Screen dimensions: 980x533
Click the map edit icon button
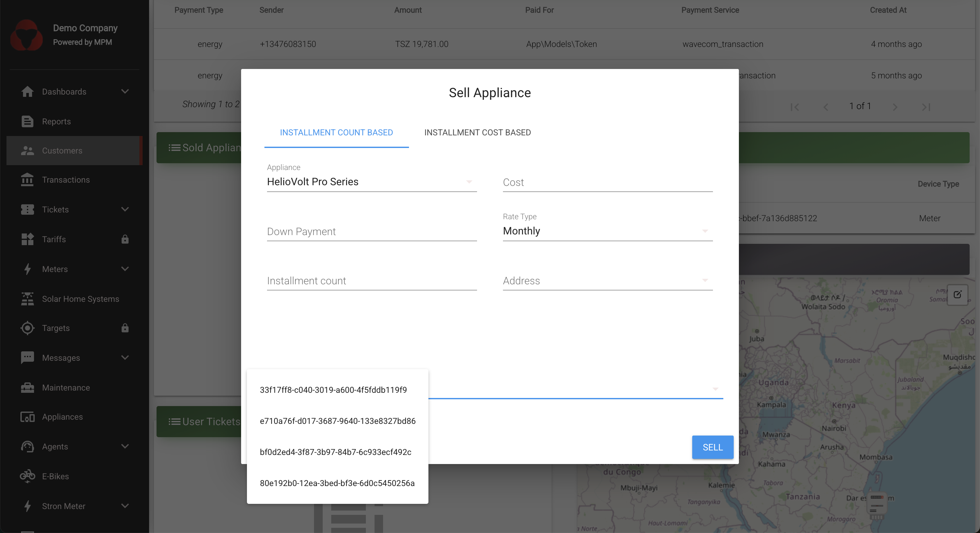[957, 294]
